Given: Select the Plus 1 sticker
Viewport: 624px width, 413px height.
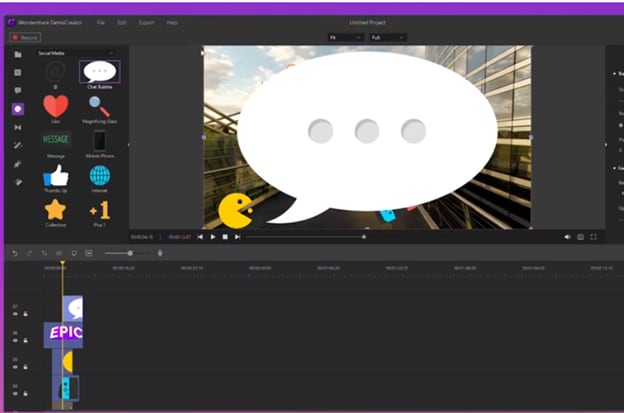Looking at the screenshot, I should coord(99,210).
